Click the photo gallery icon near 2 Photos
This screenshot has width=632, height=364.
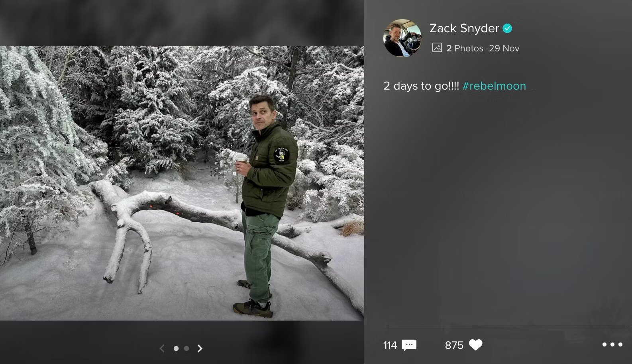click(437, 48)
